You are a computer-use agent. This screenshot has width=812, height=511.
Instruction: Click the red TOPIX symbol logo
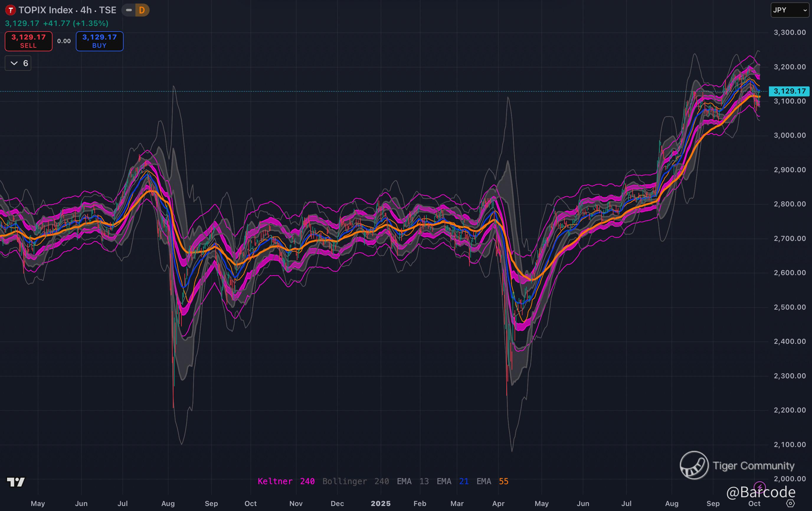click(10, 10)
